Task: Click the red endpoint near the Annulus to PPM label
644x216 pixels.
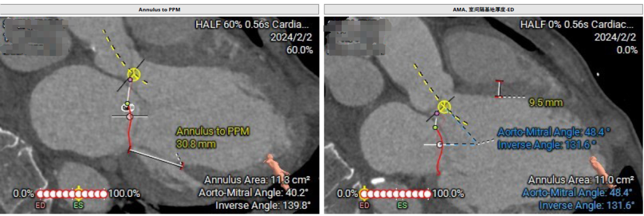Action: click(182, 165)
